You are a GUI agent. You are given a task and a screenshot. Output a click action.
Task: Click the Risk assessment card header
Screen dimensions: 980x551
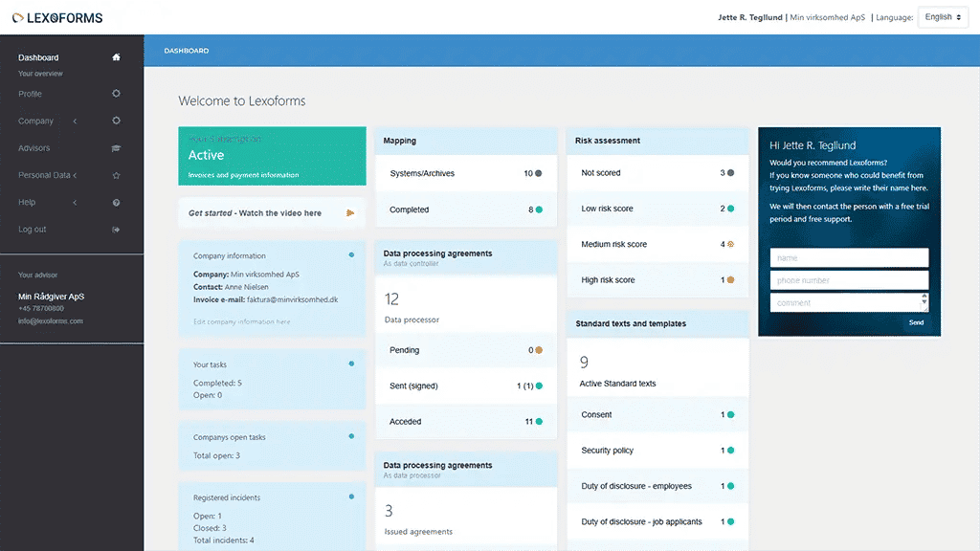click(x=657, y=141)
